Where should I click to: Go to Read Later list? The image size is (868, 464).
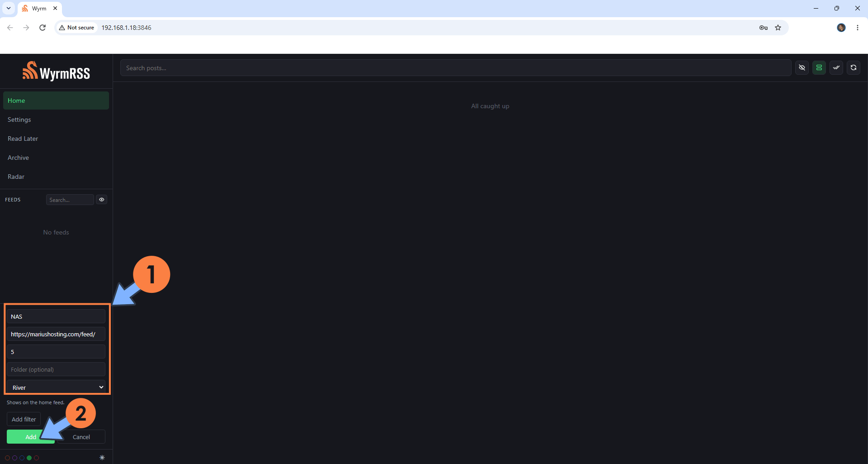pos(56,139)
